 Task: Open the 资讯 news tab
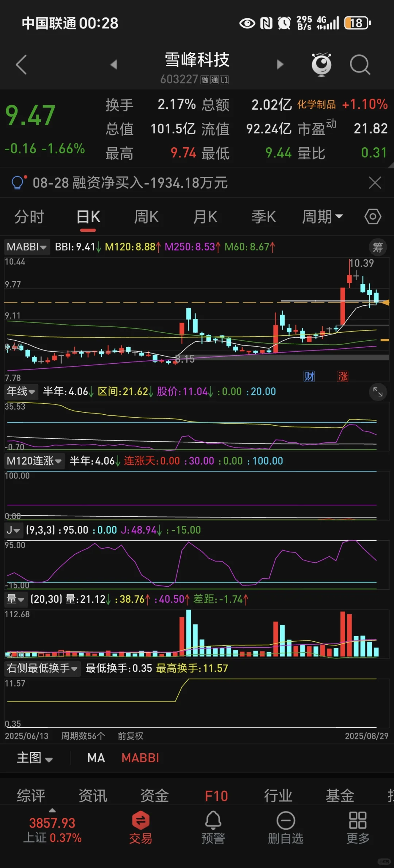93,795
